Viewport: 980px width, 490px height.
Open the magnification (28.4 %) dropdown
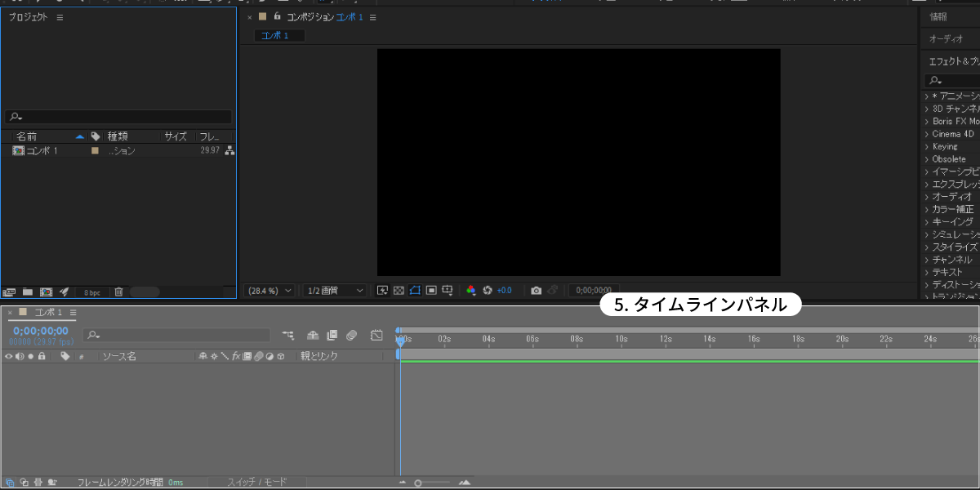point(270,290)
